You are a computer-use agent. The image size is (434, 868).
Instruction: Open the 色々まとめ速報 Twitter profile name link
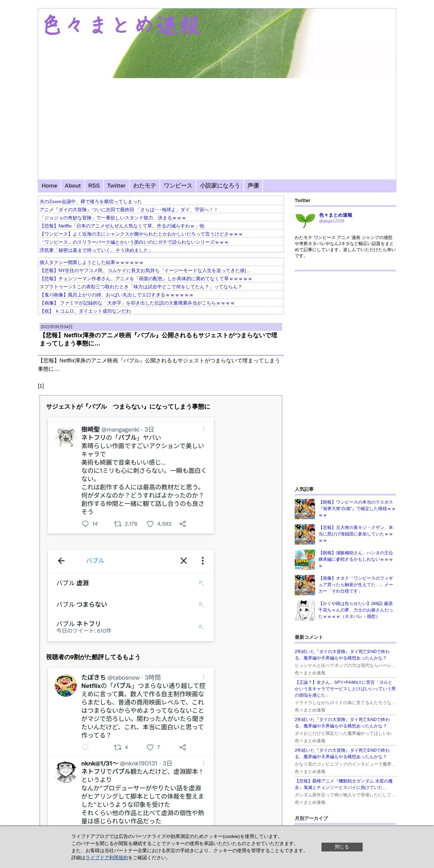336,215
